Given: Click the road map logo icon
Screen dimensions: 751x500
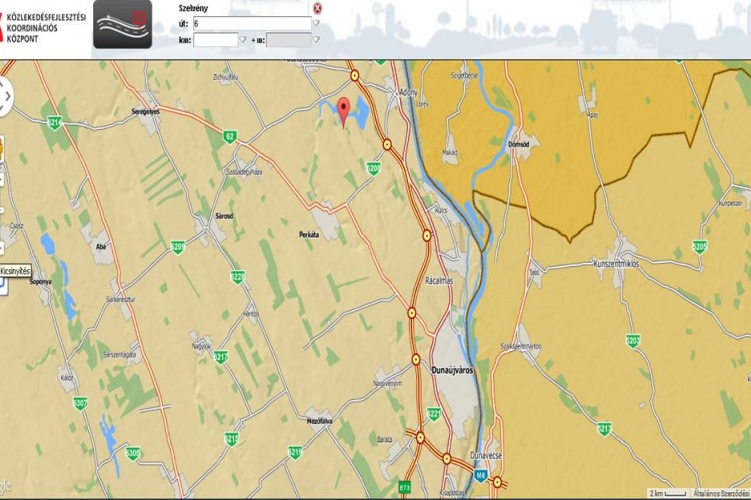Looking at the screenshot, I should (x=123, y=25).
